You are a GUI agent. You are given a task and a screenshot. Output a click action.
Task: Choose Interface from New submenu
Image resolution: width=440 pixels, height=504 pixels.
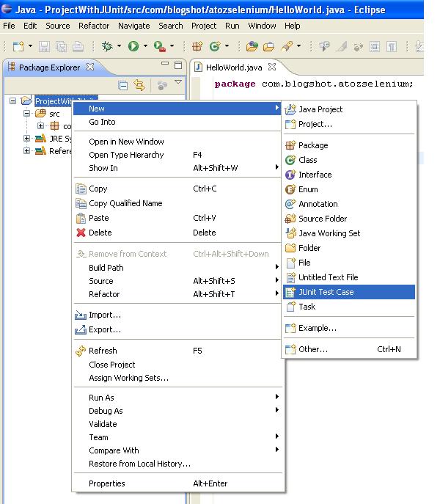[349, 175]
